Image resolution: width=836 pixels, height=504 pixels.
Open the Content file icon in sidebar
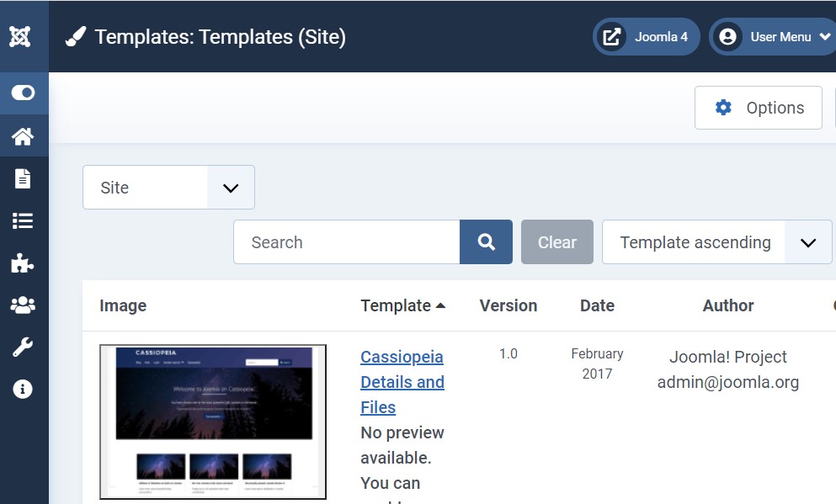pyautogui.click(x=23, y=178)
